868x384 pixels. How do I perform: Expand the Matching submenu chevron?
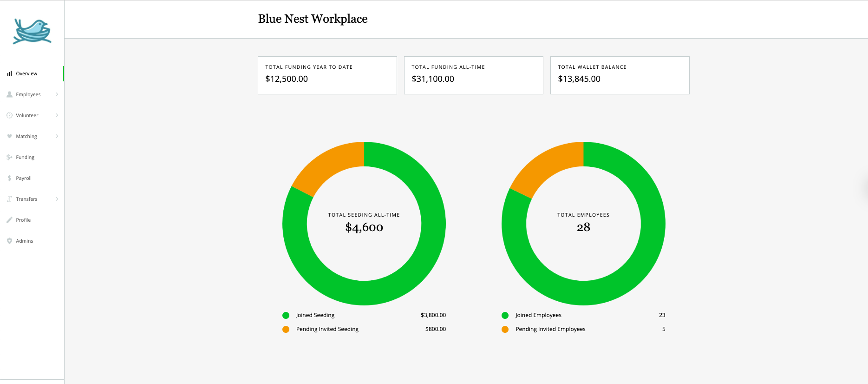tap(57, 136)
